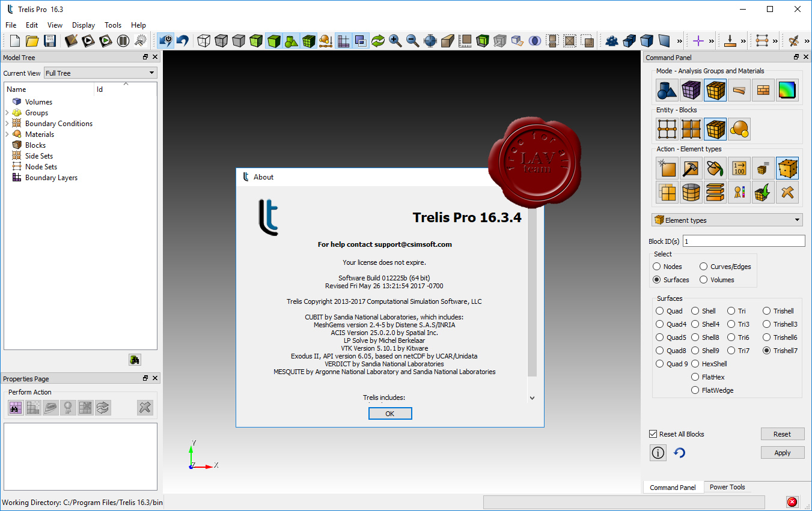Open the Display menu
Viewport: 812px width, 511px height.
84,25
